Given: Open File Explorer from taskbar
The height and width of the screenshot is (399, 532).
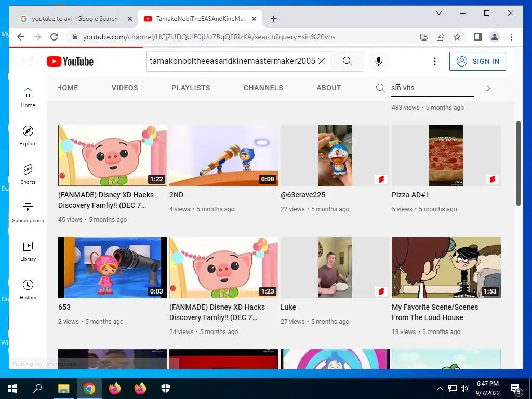Looking at the screenshot, I should click(x=63, y=389).
